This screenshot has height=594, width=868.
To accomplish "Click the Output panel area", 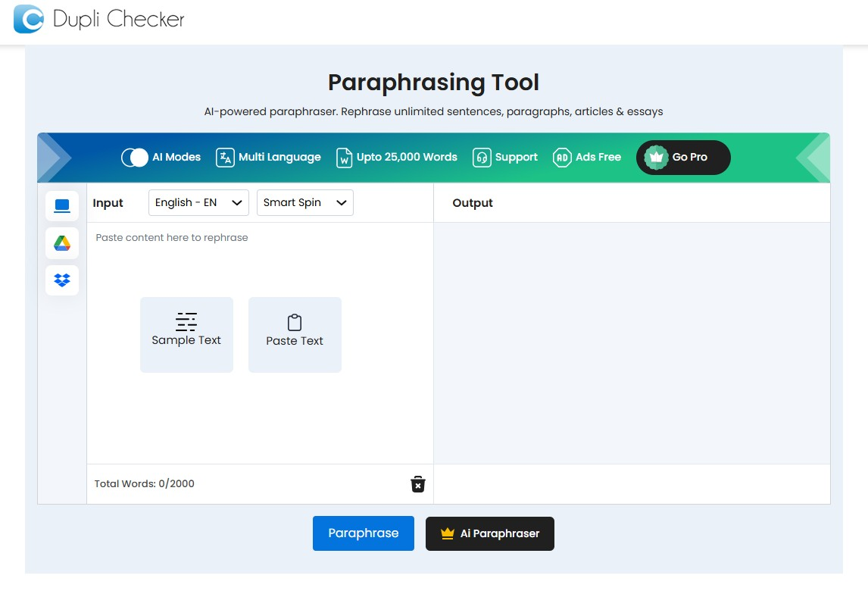I will [x=632, y=343].
